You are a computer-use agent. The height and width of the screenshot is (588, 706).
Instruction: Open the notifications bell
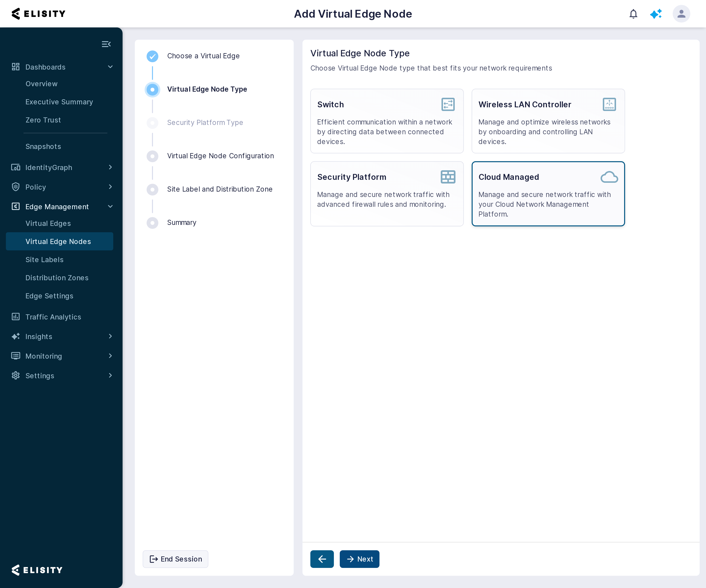pos(633,14)
